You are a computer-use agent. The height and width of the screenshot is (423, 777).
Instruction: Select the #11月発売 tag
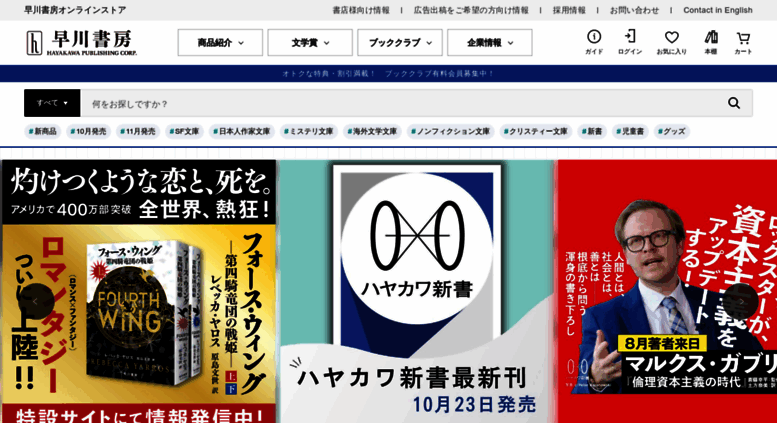coord(138,131)
